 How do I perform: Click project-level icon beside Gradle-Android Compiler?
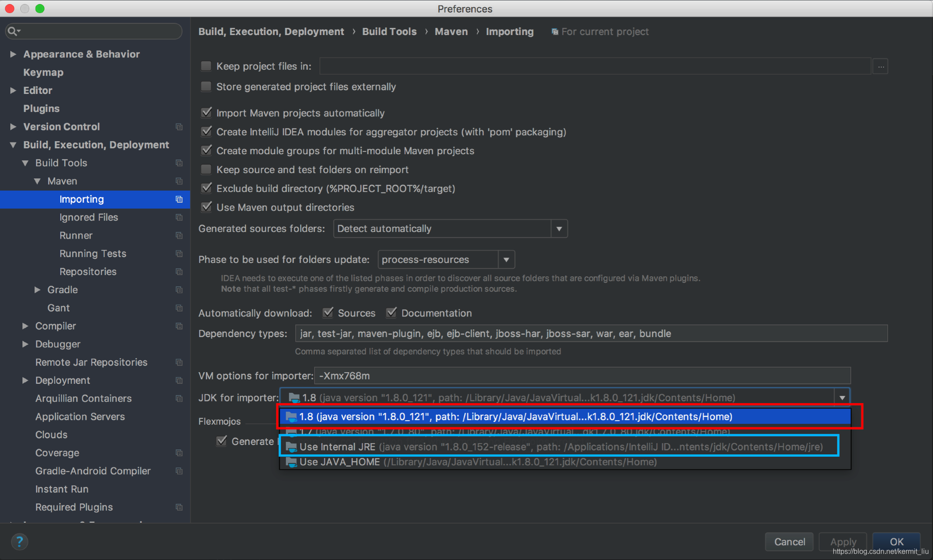point(179,471)
